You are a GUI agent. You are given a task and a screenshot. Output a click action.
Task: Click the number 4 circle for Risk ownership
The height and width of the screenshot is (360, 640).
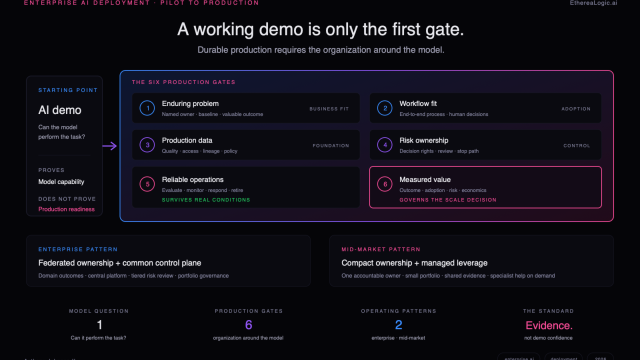click(x=384, y=145)
